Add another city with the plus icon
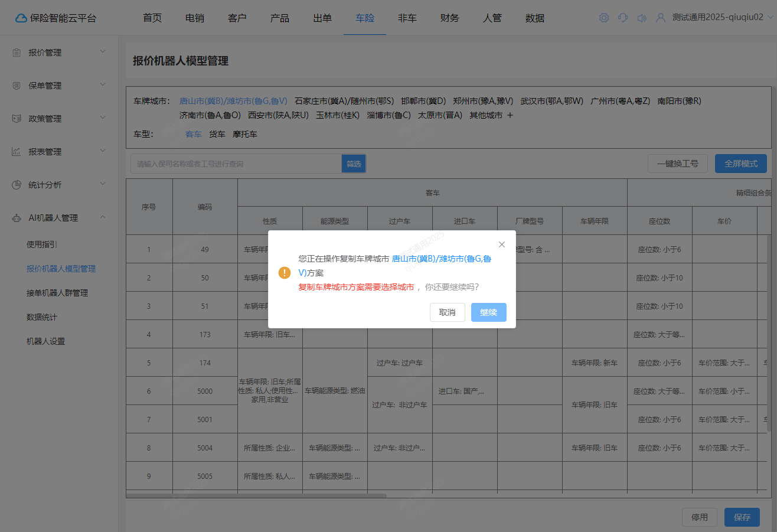 click(511, 116)
